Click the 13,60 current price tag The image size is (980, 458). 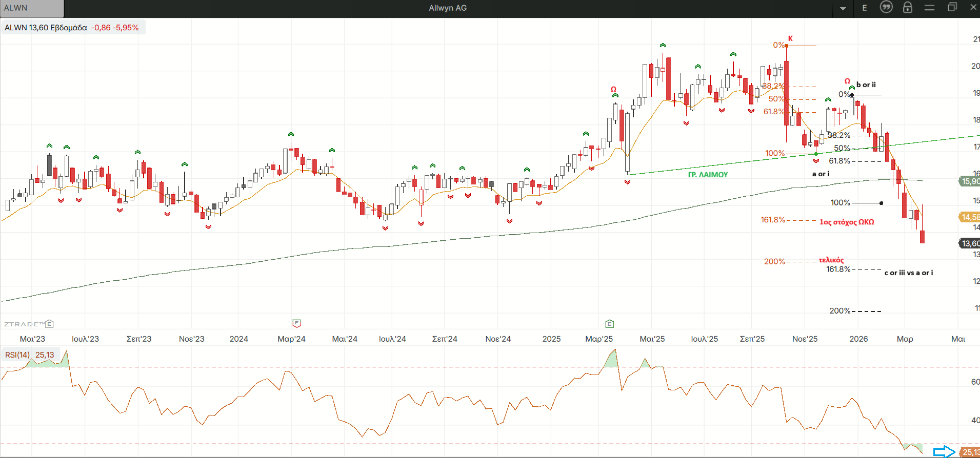(x=970, y=243)
